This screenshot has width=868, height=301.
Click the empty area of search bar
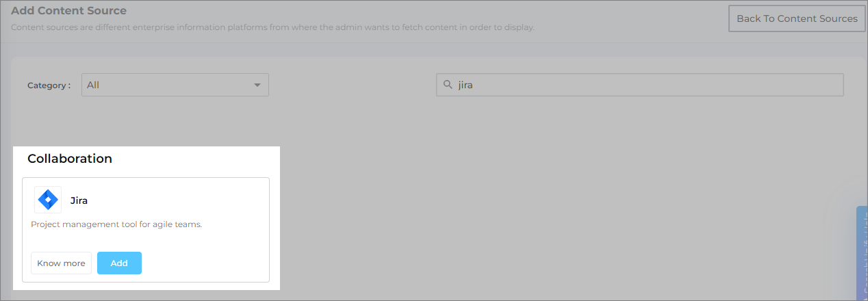click(685, 85)
